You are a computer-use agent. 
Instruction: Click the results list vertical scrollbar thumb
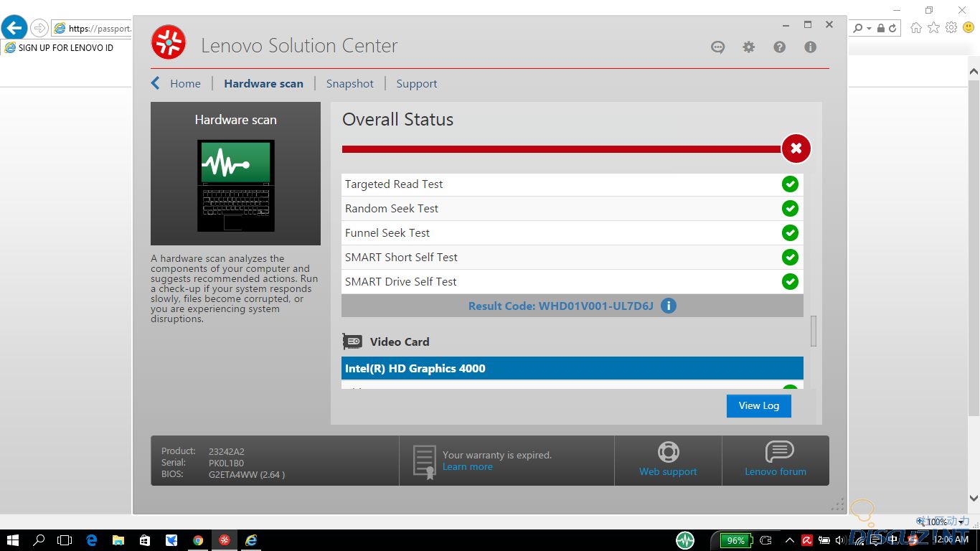pyautogui.click(x=814, y=331)
